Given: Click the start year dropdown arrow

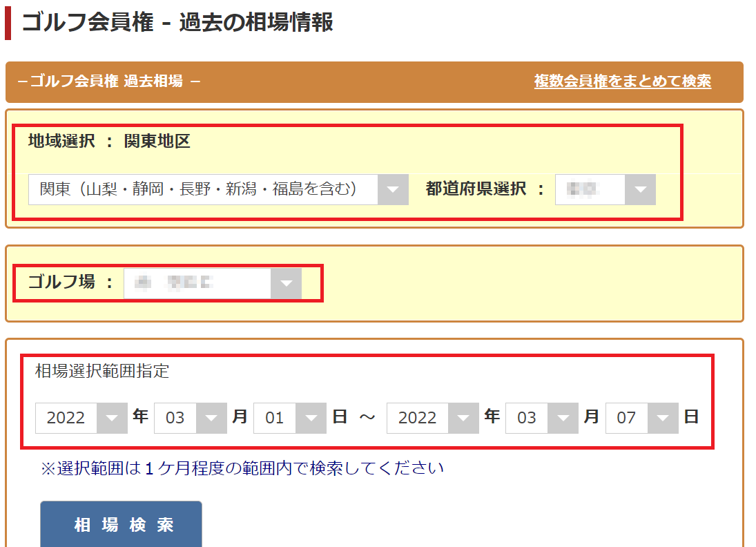Looking at the screenshot, I should point(110,418).
